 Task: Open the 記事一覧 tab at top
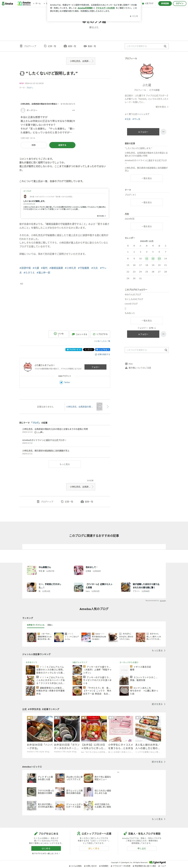[50, 46]
